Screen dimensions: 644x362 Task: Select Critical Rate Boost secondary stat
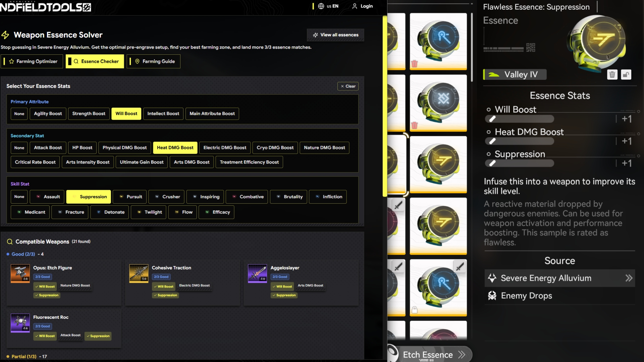pyautogui.click(x=35, y=162)
